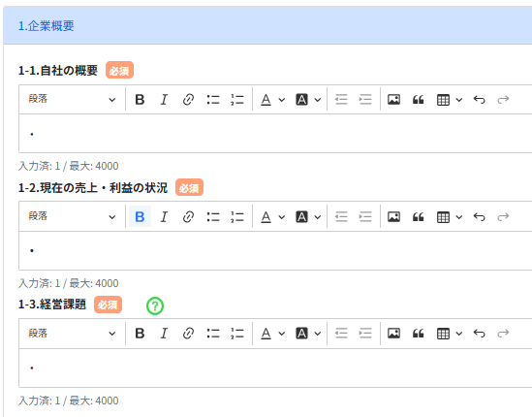The image size is (532, 417).
Task: Toggle bold in the 1-1 自社の概要 editor
Action: pyautogui.click(x=140, y=100)
